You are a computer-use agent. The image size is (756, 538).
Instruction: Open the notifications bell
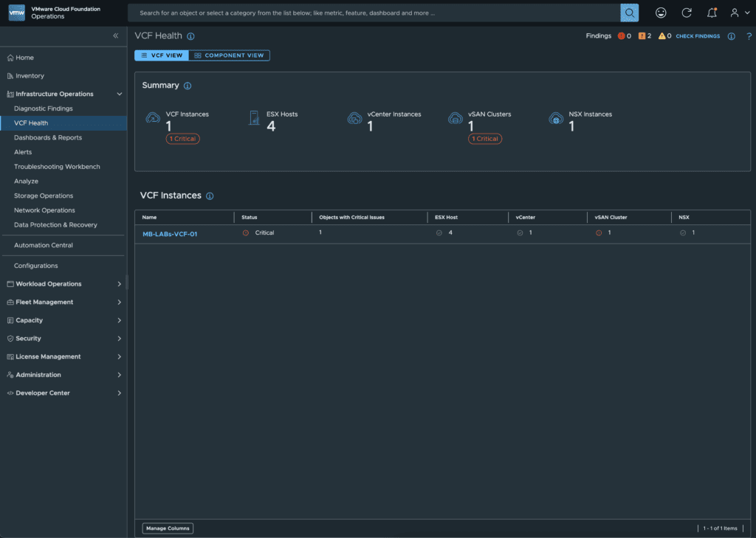712,13
